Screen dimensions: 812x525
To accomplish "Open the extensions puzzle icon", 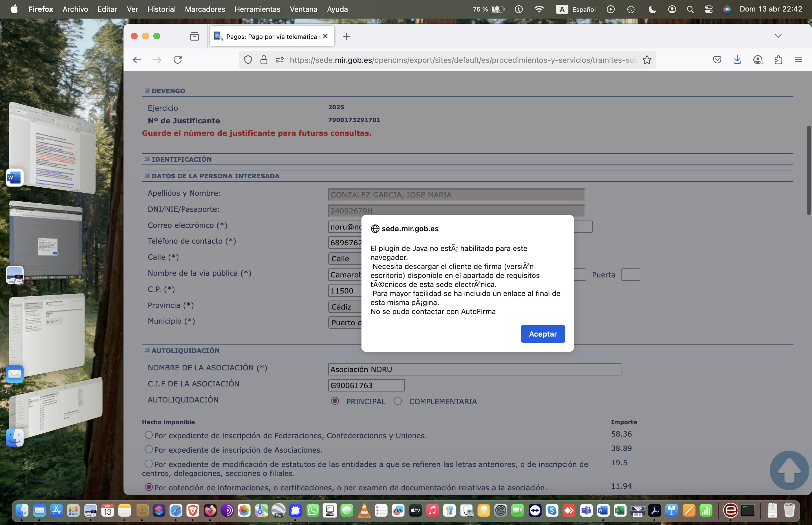I will pyautogui.click(x=778, y=60).
